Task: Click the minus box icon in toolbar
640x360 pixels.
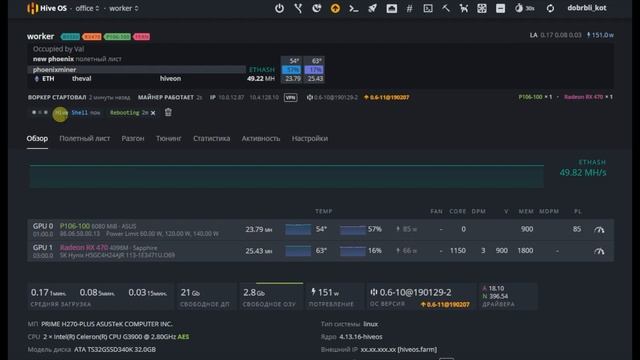Action: [x=500, y=8]
